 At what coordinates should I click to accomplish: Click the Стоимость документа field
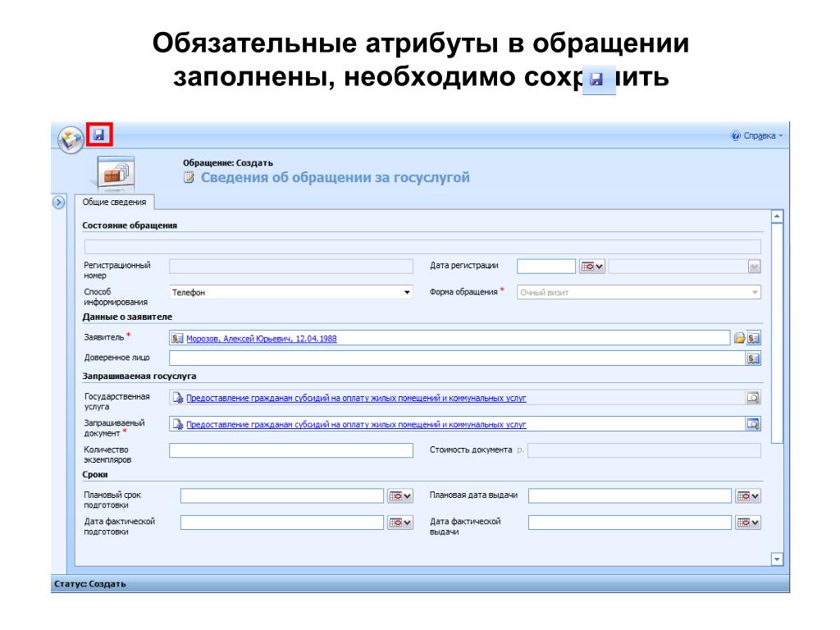pos(644,450)
